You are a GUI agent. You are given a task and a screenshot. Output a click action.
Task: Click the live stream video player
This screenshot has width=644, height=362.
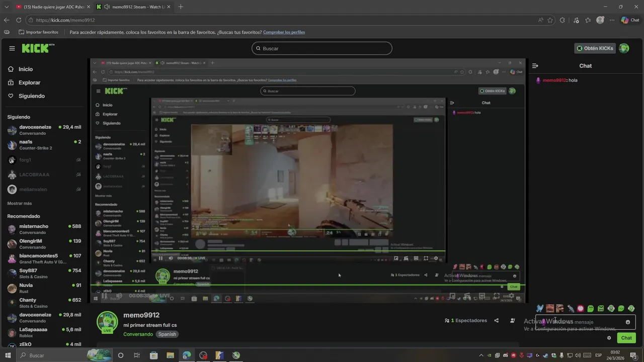tap(308, 180)
